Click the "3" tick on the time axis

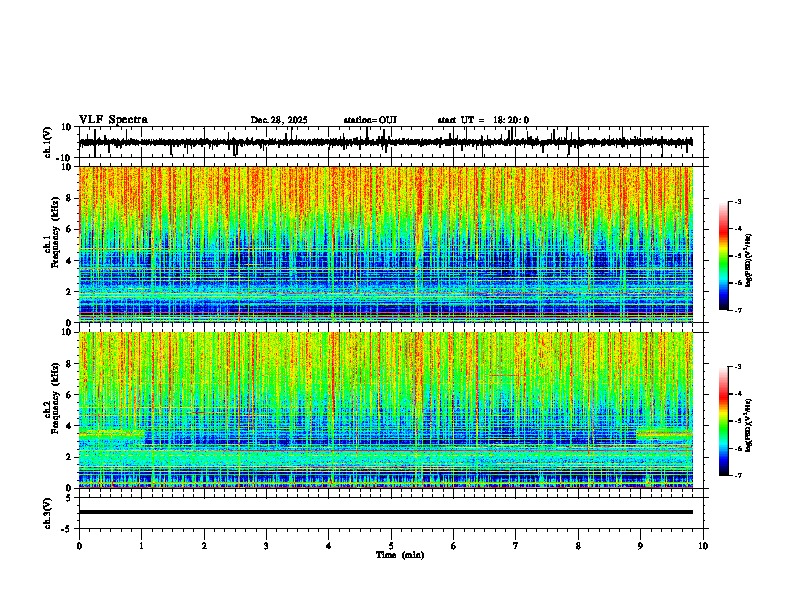pos(266,546)
